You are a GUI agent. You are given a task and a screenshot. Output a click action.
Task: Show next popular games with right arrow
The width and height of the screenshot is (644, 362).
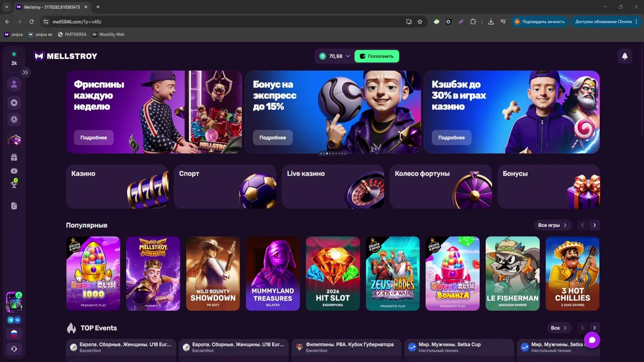point(594,225)
